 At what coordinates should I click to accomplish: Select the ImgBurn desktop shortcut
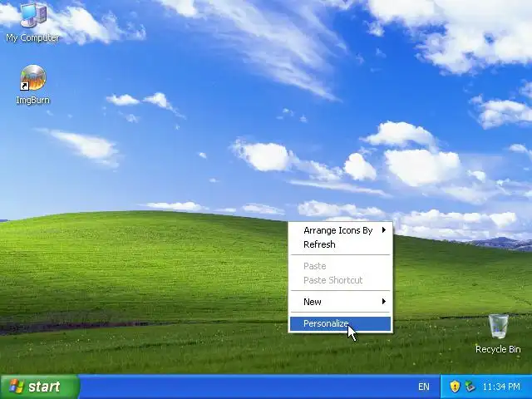click(x=33, y=85)
